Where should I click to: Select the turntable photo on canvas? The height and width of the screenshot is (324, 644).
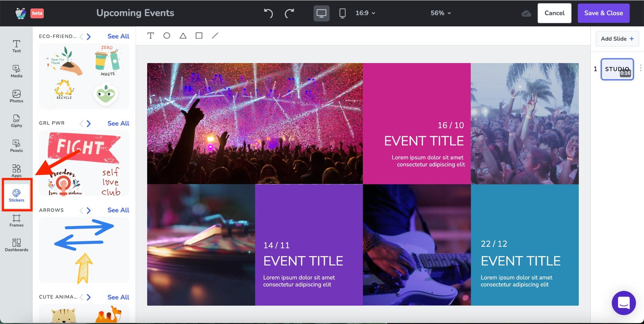coord(201,245)
